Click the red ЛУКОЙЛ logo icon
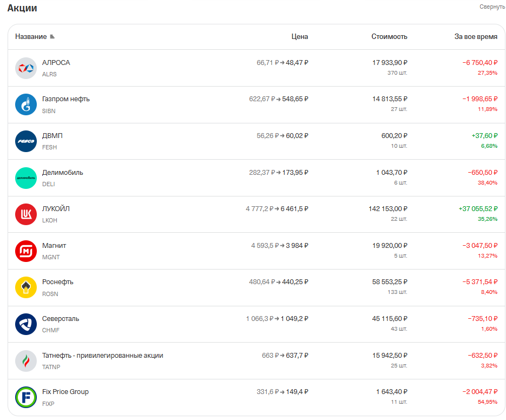Screen dimensions: 506x420 coord(26,214)
